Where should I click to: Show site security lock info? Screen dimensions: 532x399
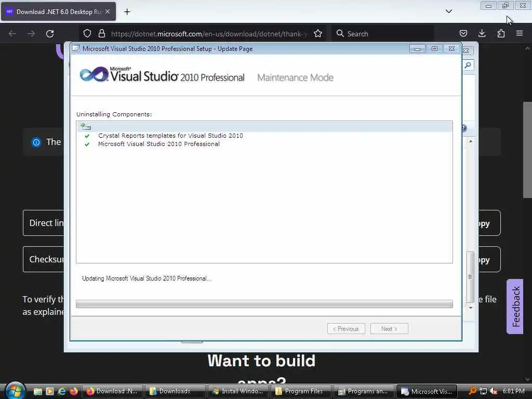(x=101, y=34)
